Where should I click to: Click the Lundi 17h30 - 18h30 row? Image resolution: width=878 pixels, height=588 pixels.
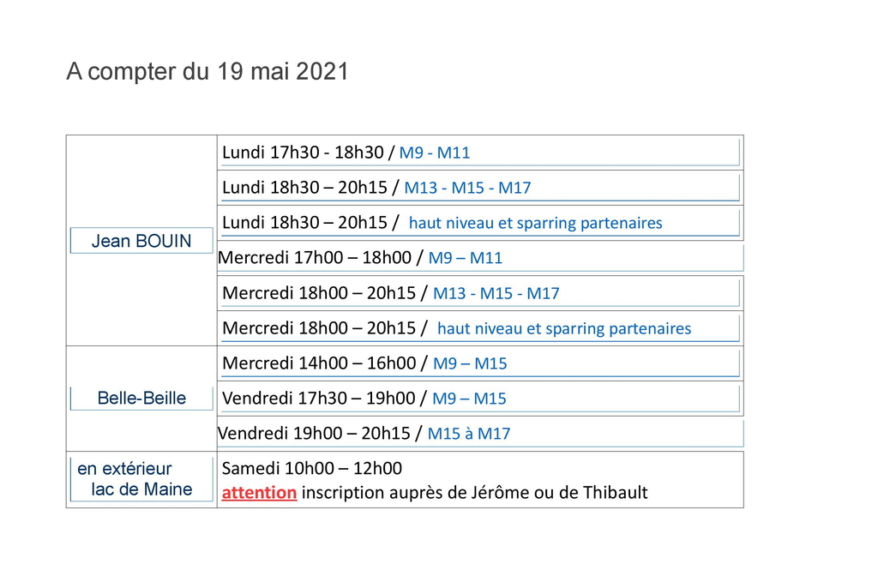tap(307, 153)
